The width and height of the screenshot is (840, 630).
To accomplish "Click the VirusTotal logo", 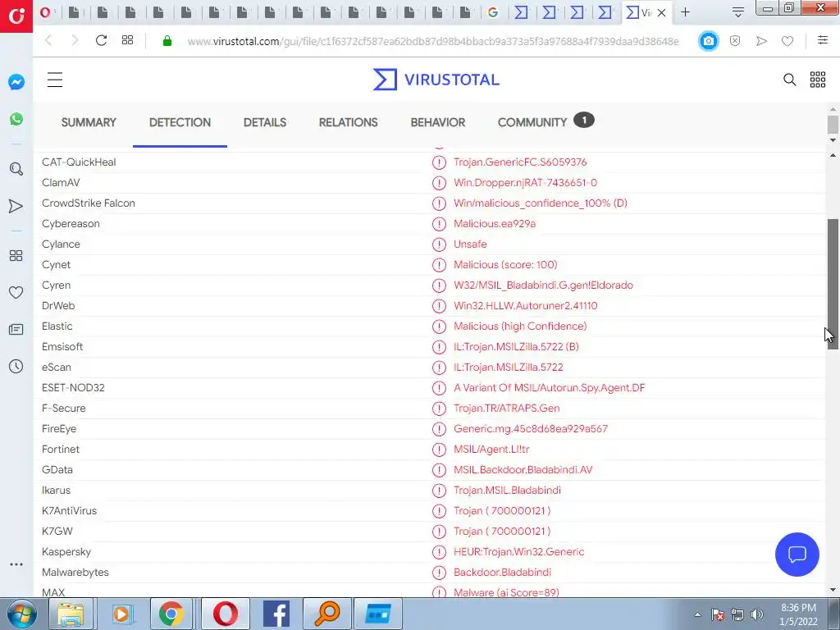I will (436, 80).
